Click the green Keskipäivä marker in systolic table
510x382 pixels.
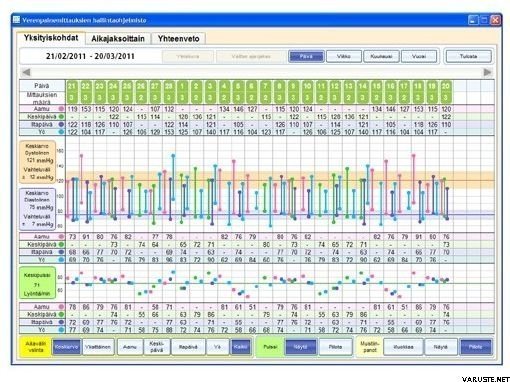61,117
